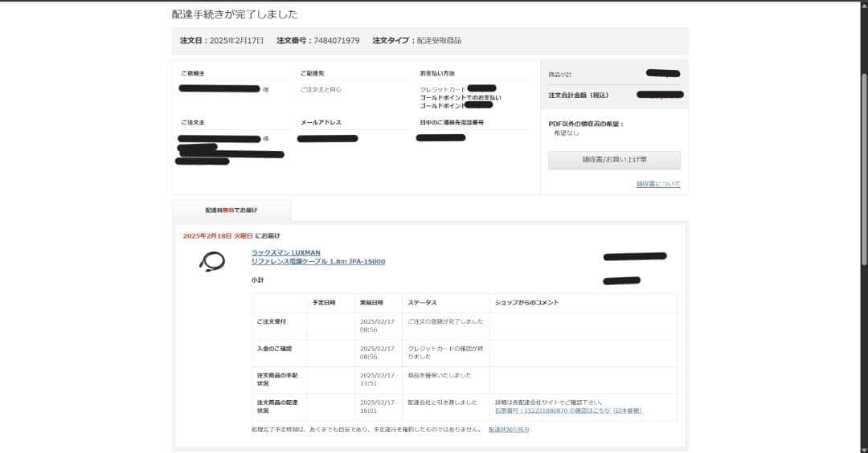Screen dimensions: 868x453
Task: Open the 領収書について link
Action: (657, 184)
